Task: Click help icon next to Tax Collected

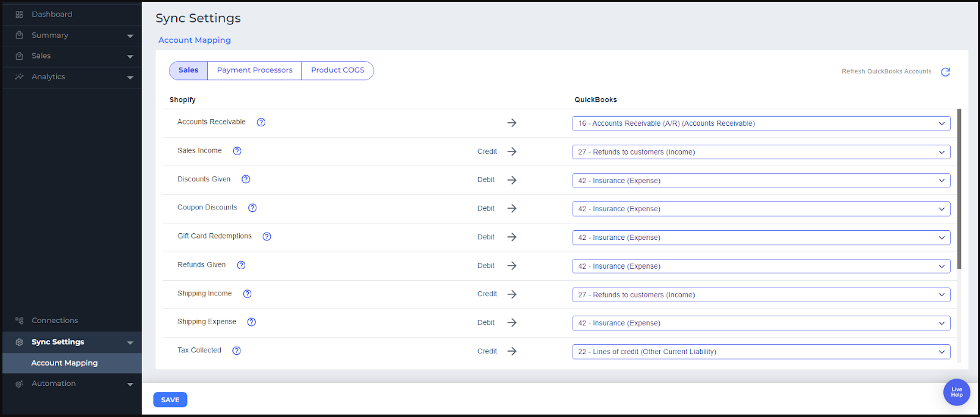Action: (237, 350)
